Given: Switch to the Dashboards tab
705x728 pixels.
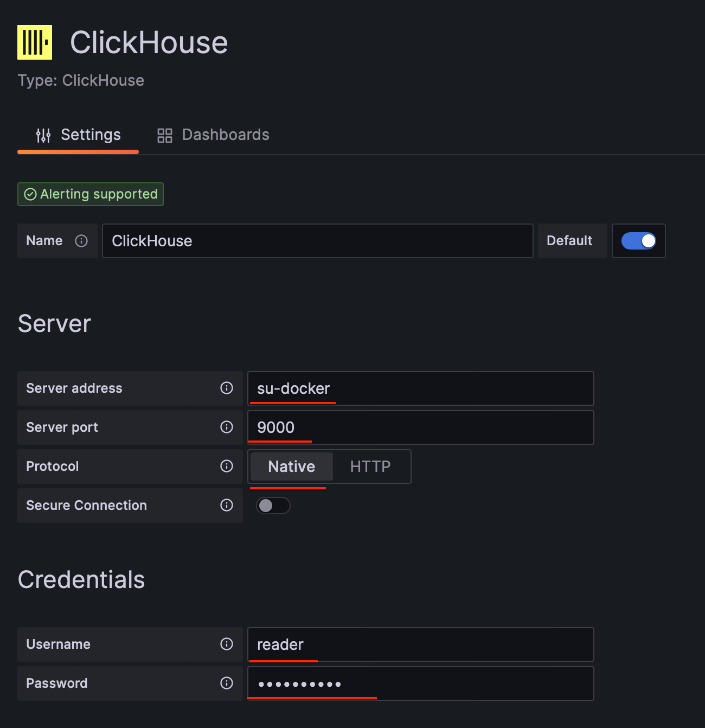Looking at the screenshot, I should [x=213, y=135].
